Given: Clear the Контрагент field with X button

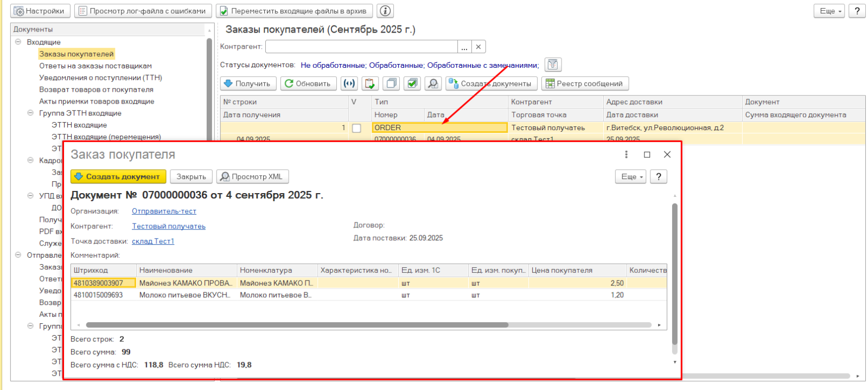Looking at the screenshot, I should point(478,47).
